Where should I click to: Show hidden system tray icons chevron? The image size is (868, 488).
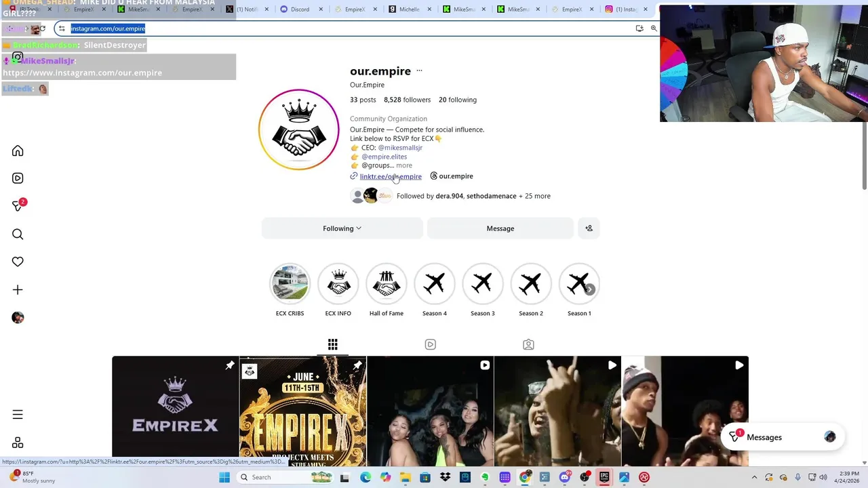(754, 477)
